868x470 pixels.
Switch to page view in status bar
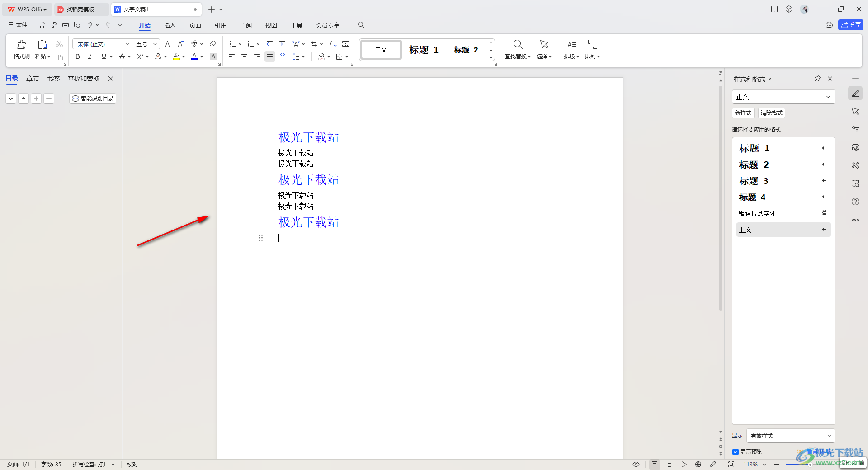pyautogui.click(x=655, y=464)
